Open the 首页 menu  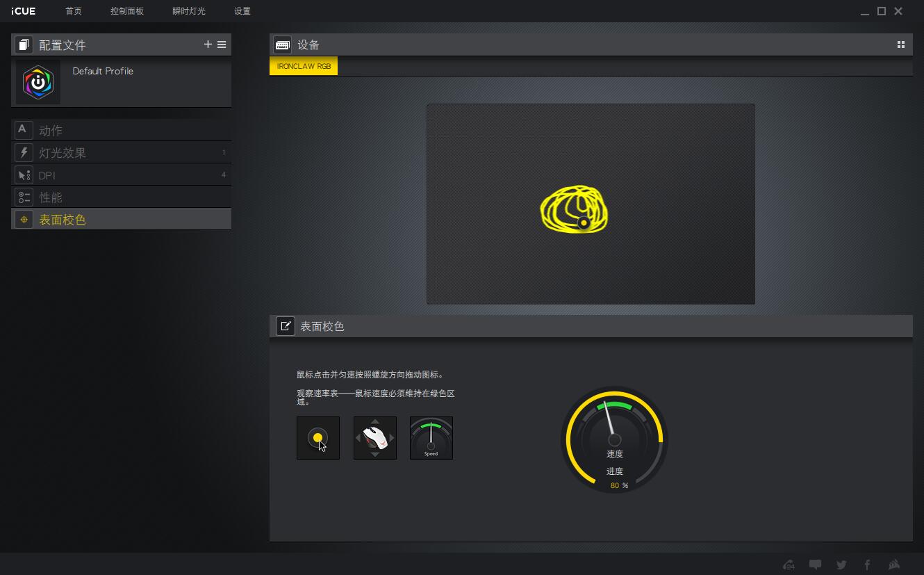pos(74,11)
